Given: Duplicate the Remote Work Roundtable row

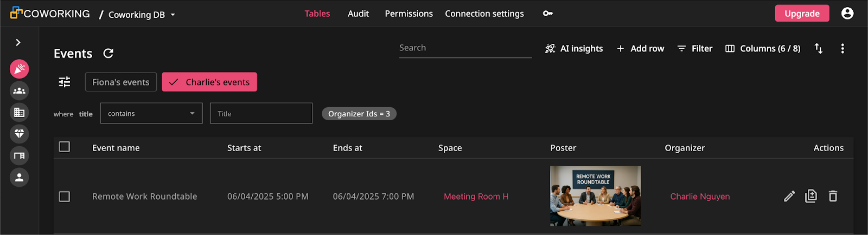Looking at the screenshot, I should click(811, 196).
